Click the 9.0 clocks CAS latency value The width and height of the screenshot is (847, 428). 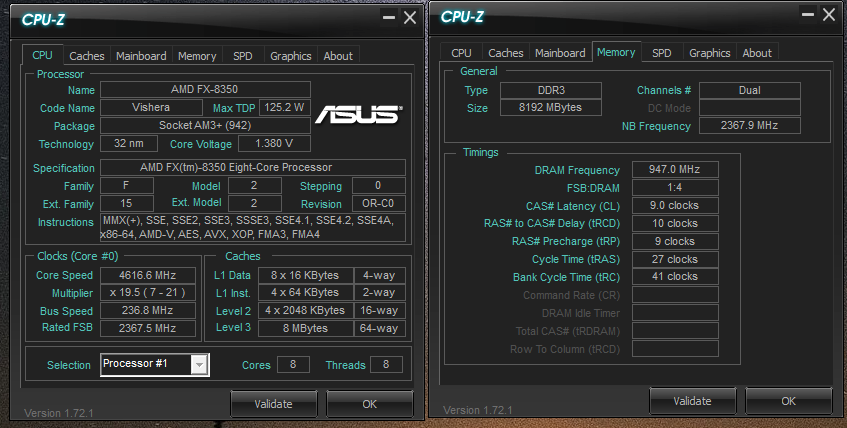675,205
